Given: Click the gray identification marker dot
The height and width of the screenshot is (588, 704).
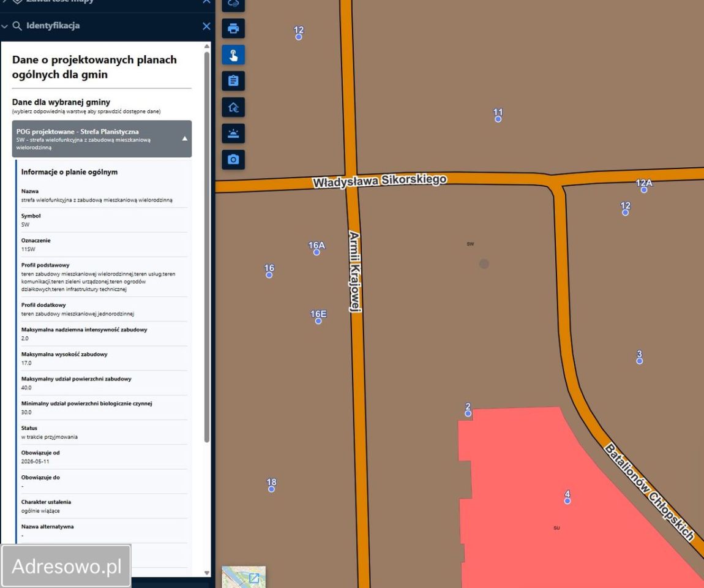Looking at the screenshot, I should click(484, 263).
